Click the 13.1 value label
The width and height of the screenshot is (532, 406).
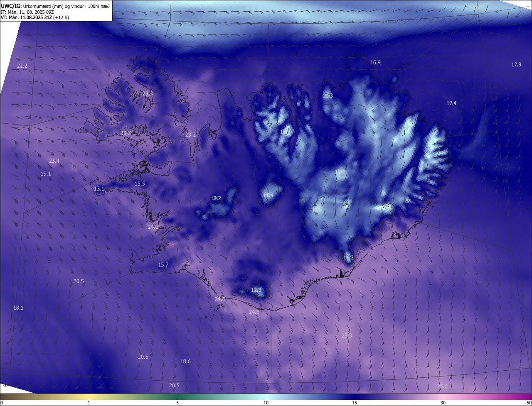click(99, 189)
